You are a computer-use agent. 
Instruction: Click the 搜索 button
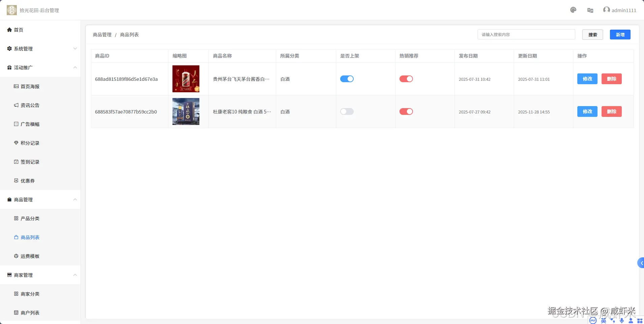pyautogui.click(x=593, y=34)
